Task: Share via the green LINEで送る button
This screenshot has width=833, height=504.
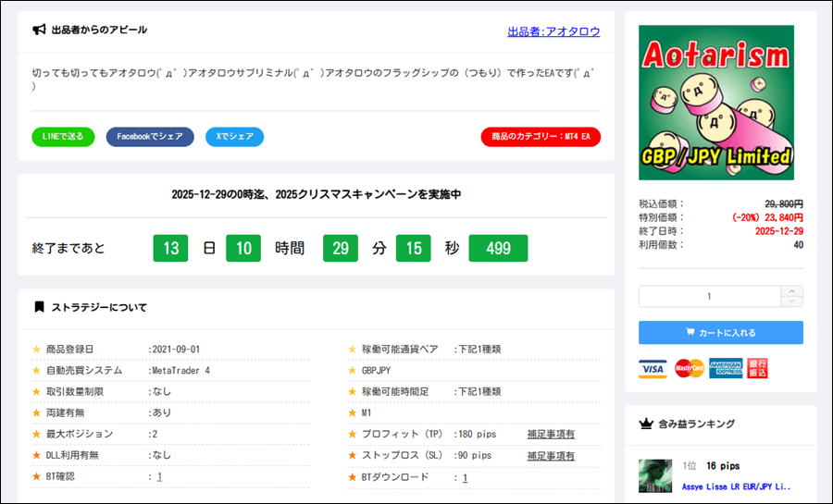Action: coord(63,137)
